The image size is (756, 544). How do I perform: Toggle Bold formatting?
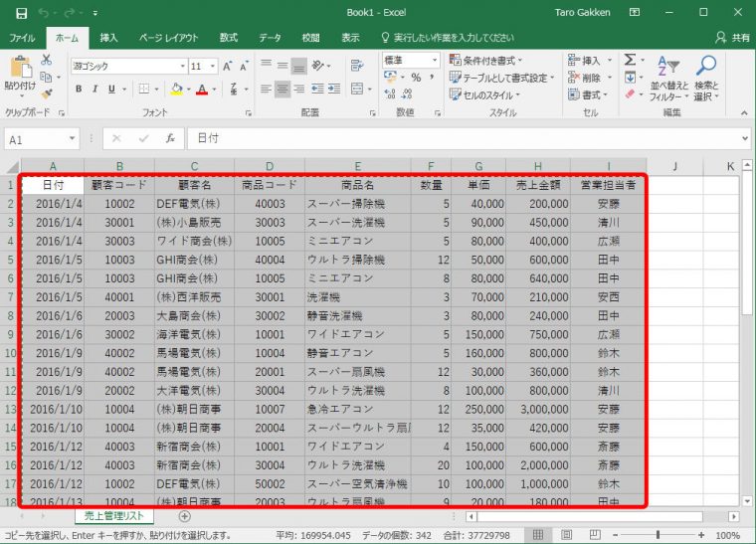[79, 90]
